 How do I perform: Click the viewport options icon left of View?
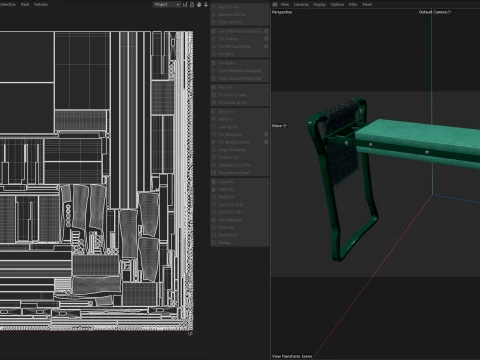(x=275, y=4)
